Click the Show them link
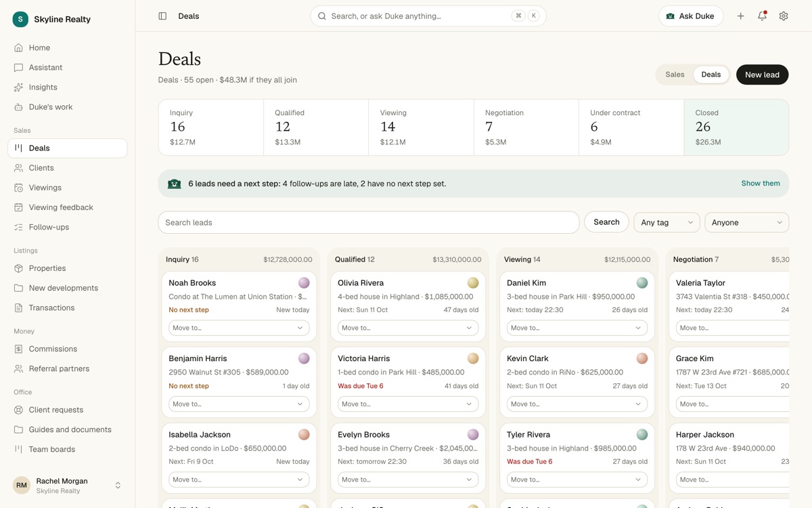Viewport: 812px width, 508px height. pos(761,184)
